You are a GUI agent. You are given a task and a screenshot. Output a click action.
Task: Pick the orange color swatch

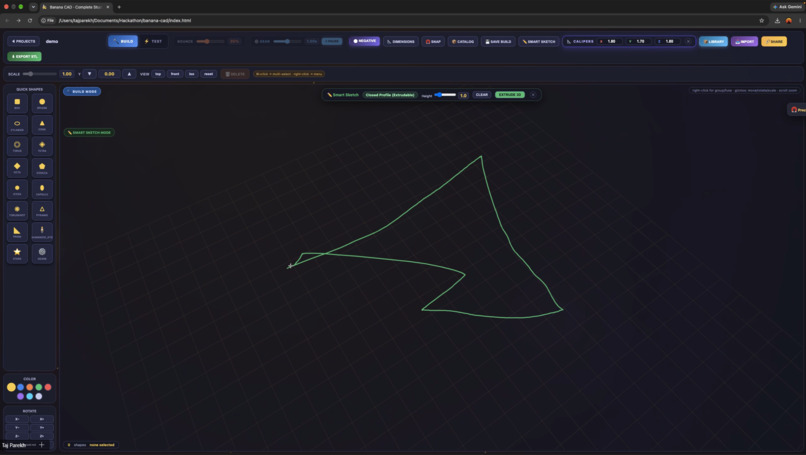(x=30, y=387)
